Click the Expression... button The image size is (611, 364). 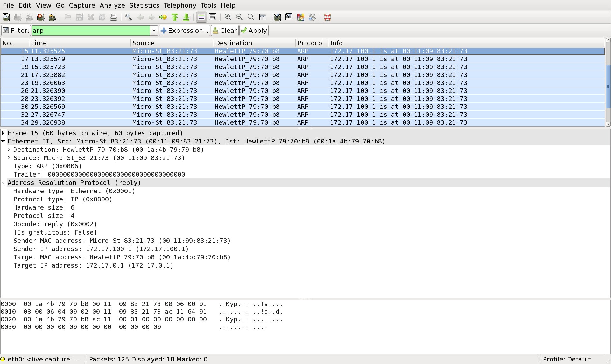click(x=185, y=31)
